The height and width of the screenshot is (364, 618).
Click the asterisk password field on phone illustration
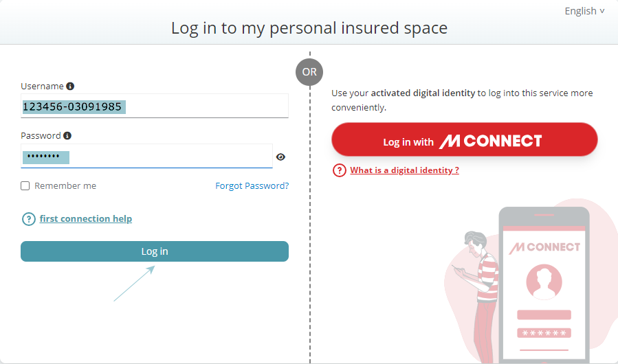pos(544,333)
